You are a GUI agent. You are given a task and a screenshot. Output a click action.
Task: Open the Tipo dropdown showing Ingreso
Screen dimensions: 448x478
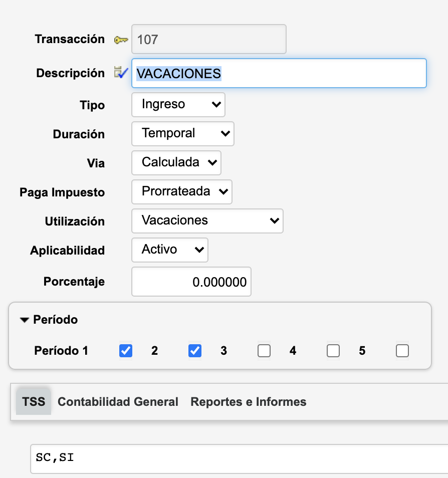coord(178,105)
